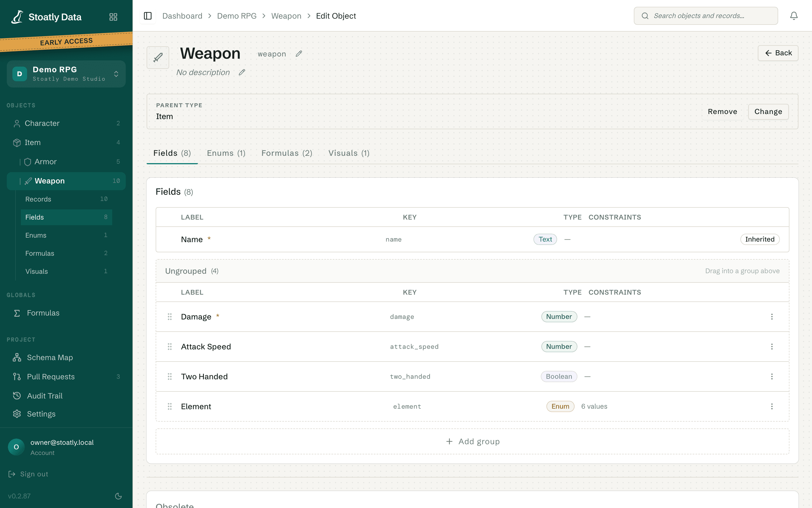Click the v0.2.87 version text

tap(19, 496)
